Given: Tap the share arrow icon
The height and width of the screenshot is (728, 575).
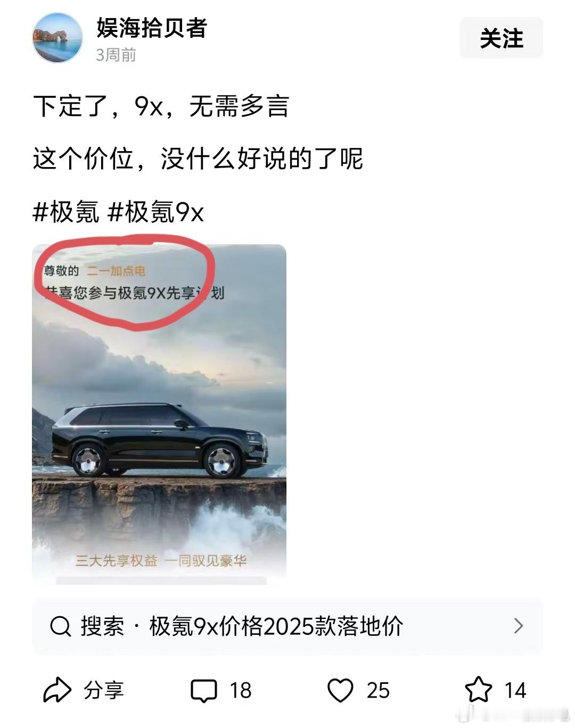Looking at the screenshot, I should [x=57, y=690].
